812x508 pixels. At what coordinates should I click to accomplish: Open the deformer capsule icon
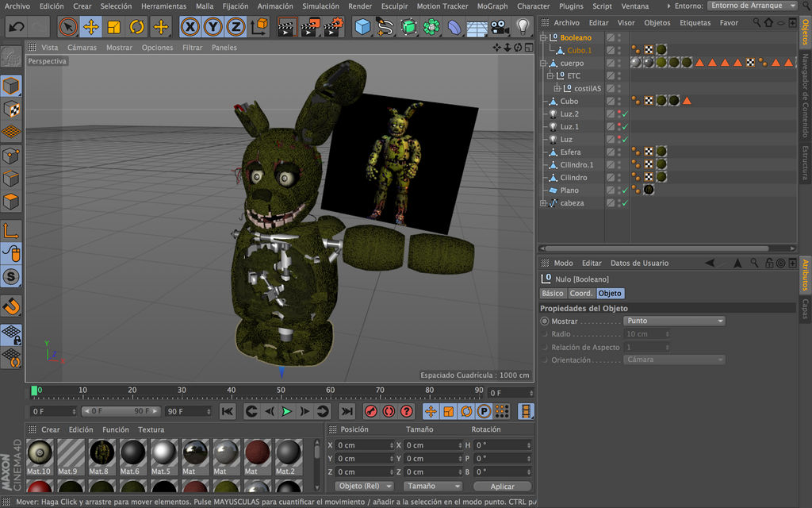pyautogui.click(x=454, y=27)
